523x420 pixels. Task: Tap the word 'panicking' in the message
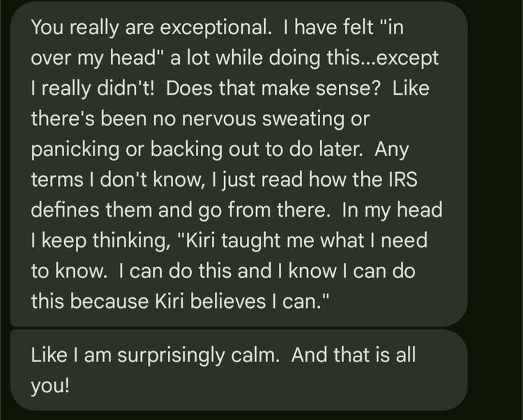pos(75,150)
